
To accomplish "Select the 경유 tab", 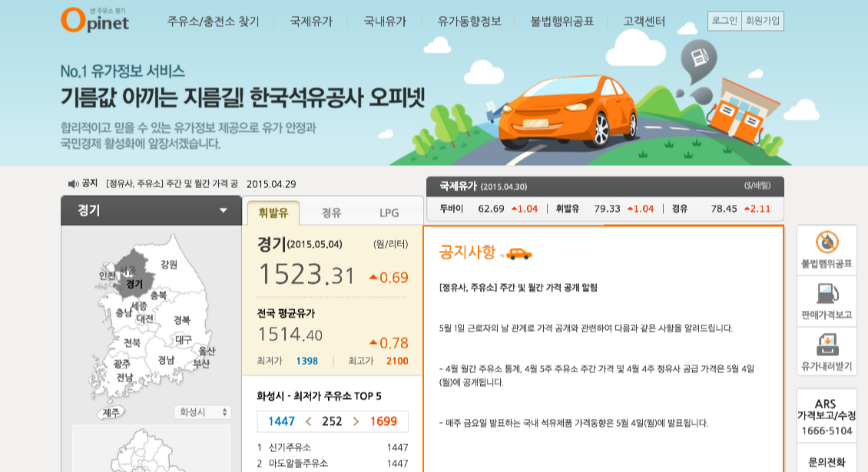I will click(x=332, y=213).
